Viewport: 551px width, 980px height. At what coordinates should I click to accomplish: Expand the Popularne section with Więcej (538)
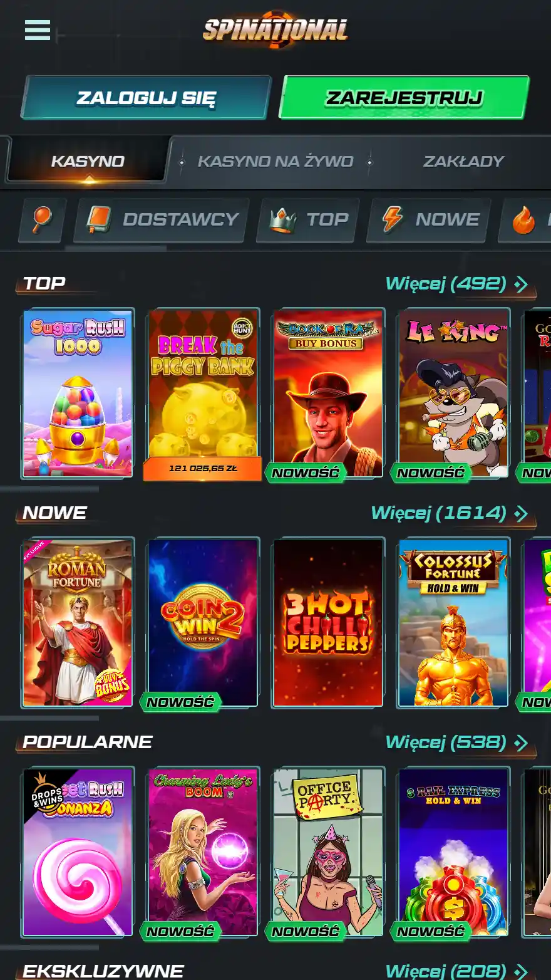[x=457, y=743]
